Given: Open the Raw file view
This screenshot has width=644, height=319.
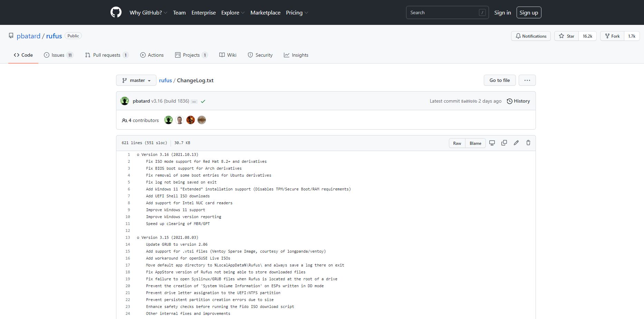Looking at the screenshot, I should [457, 143].
